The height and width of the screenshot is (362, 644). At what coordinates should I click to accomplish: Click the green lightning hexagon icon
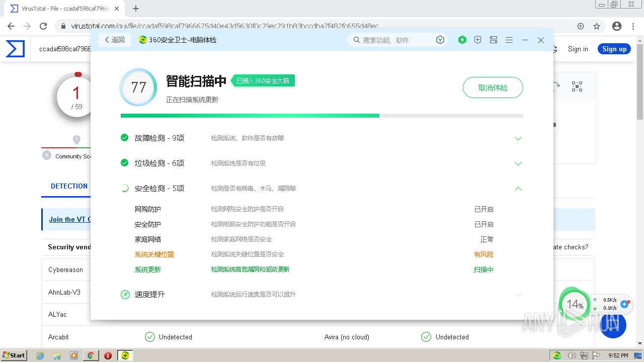(x=462, y=40)
